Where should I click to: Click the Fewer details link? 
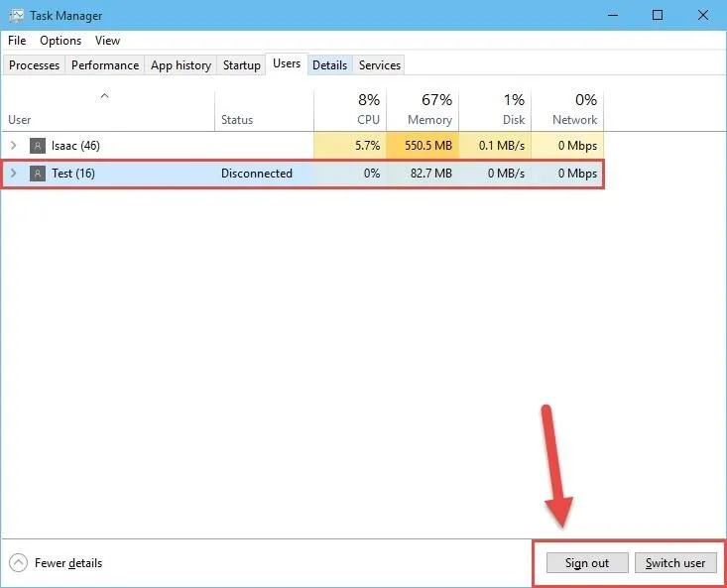(68, 563)
